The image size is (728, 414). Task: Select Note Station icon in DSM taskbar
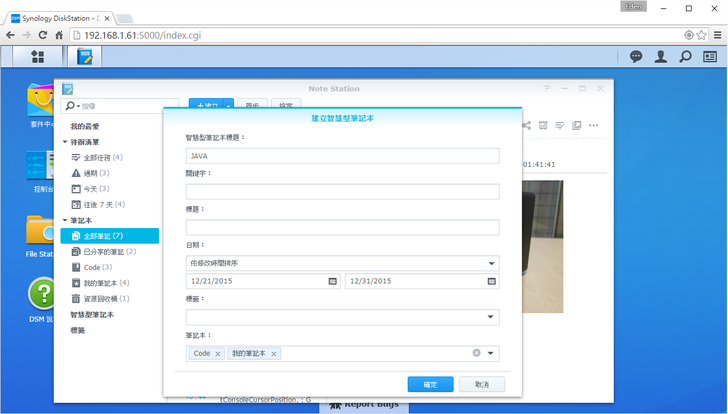pos(84,57)
